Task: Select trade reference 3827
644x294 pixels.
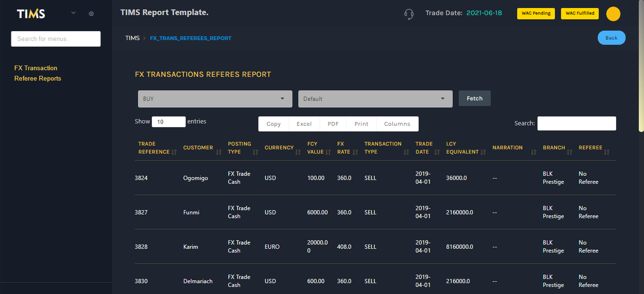Action: coord(141,212)
